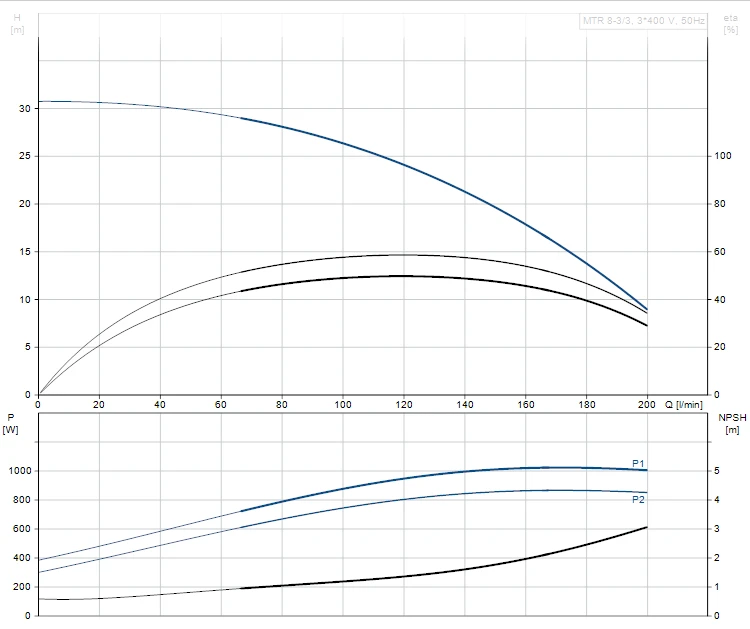Click the 600 tick on power axis
Image resolution: width=750 pixels, height=629 pixels.
click(x=23, y=529)
